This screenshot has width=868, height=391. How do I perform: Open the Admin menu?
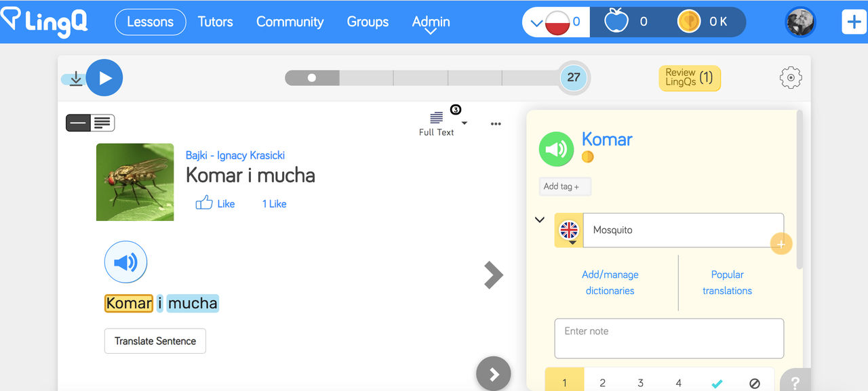coord(431,23)
